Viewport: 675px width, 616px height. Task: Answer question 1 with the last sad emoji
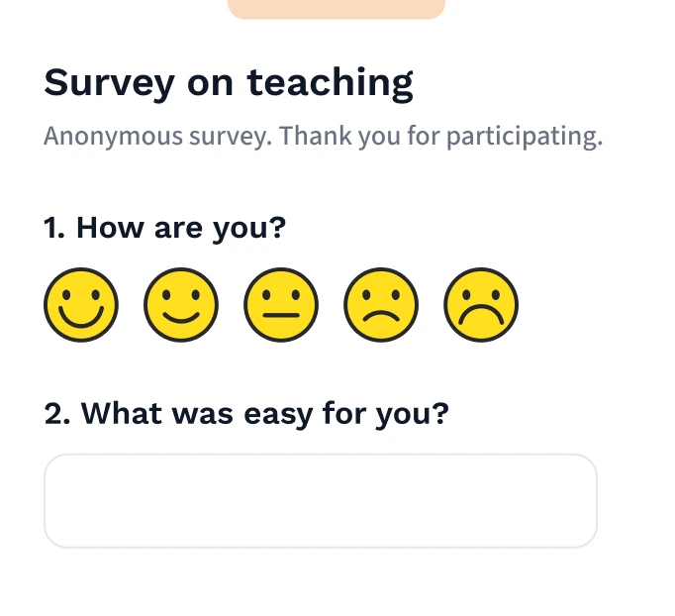click(481, 305)
